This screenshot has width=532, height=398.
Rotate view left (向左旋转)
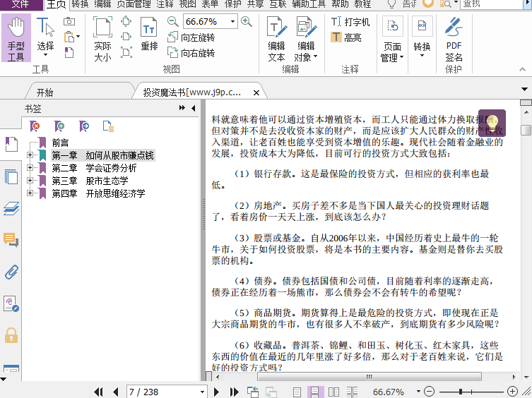(191, 37)
